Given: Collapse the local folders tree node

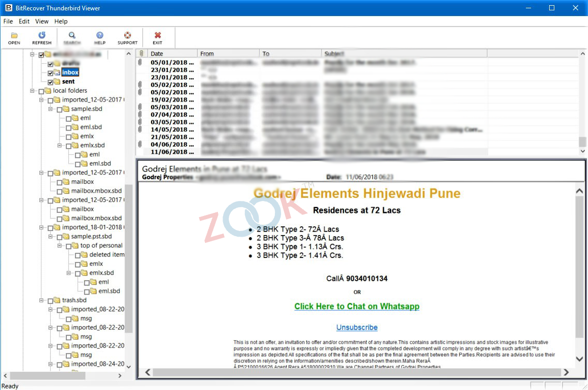Looking at the screenshot, I should pyautogui.click(x=32, y=91).
